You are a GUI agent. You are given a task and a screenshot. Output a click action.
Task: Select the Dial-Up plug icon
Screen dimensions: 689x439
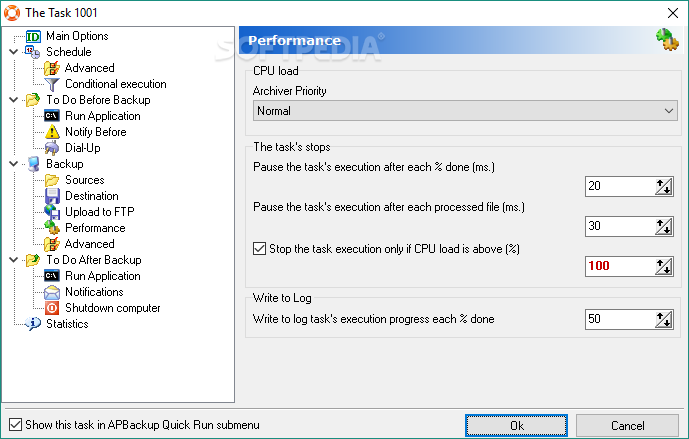52,148
